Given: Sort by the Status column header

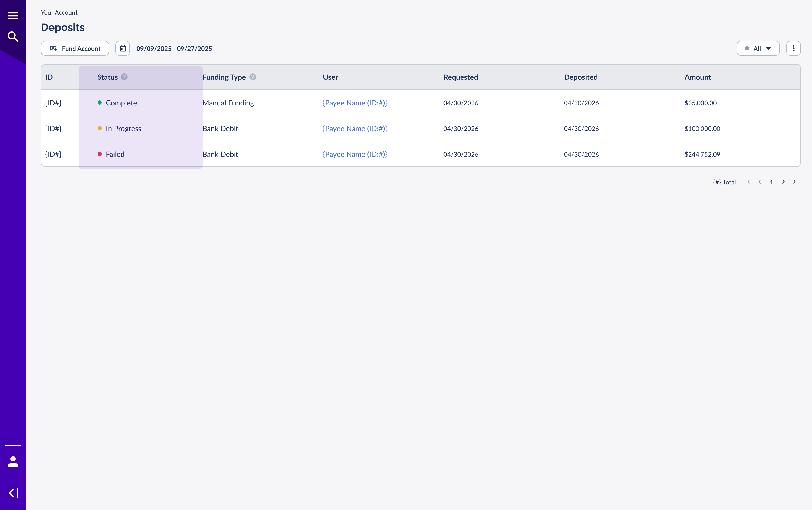Looking at the screenshot, I should (107, 77).
